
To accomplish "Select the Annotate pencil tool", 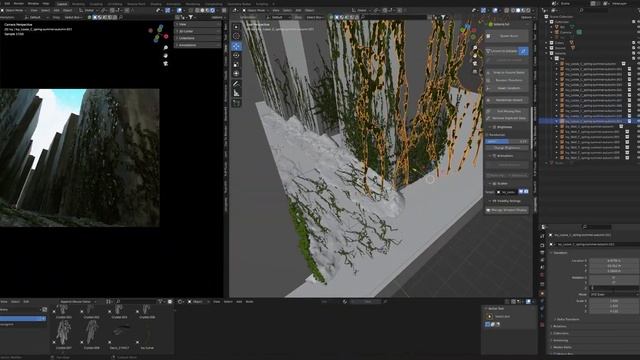I will (236, 84).
